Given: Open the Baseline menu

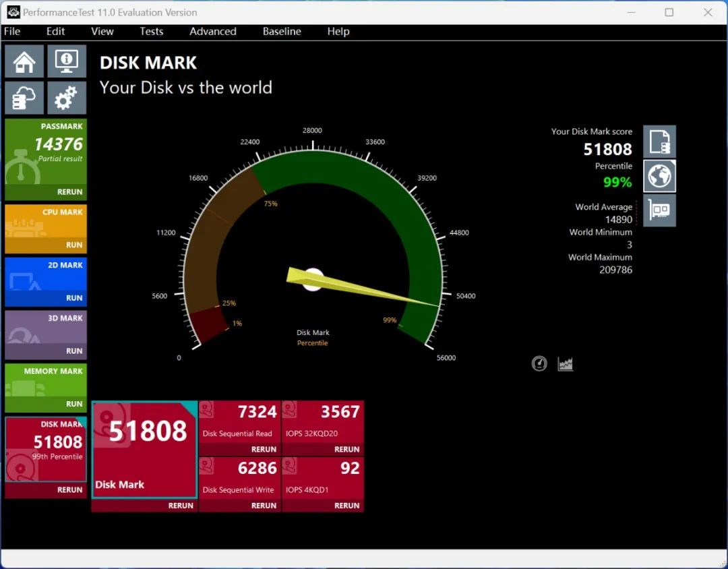Looking at the screenshot, I should tap(282, 31).
